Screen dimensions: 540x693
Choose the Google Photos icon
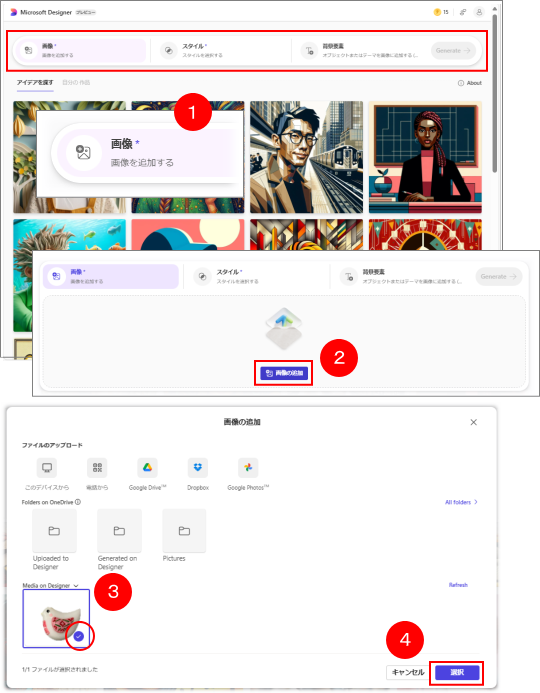(248, 468)
